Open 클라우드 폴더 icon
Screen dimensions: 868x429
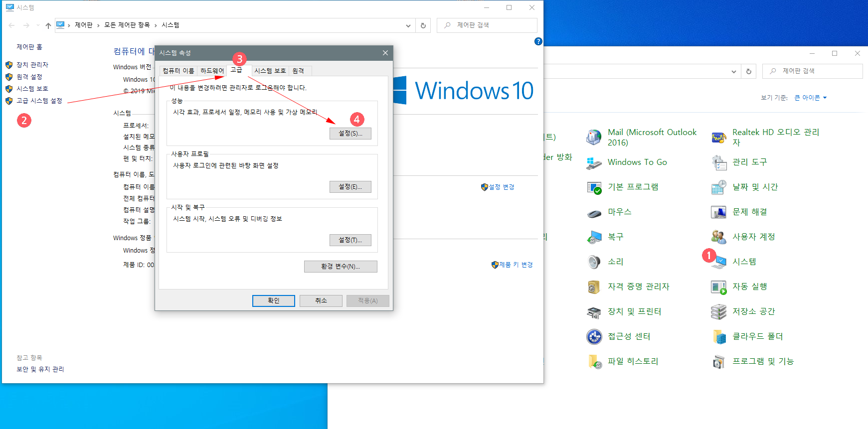point(718,337)
